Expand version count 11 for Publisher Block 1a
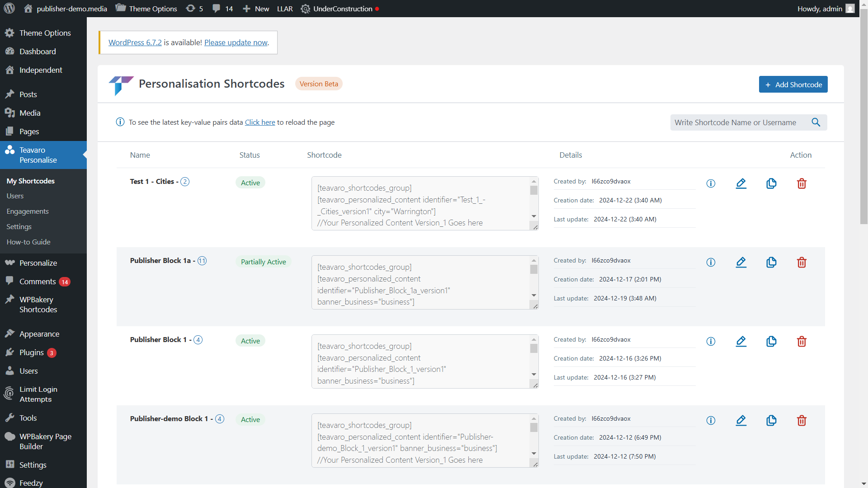 point(202,261)
